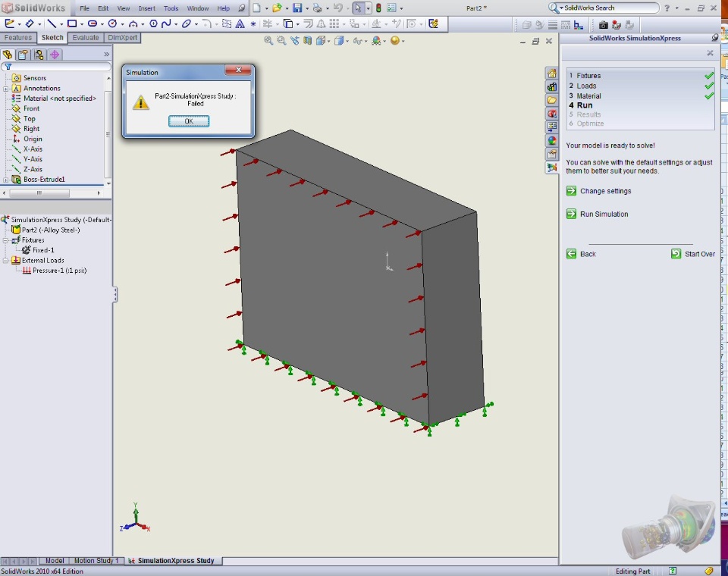Select the Origin tree item

(27, 139)
